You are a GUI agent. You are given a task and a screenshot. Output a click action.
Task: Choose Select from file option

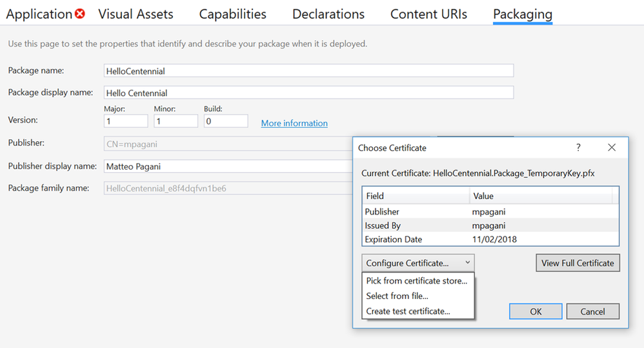click(397, 296)
